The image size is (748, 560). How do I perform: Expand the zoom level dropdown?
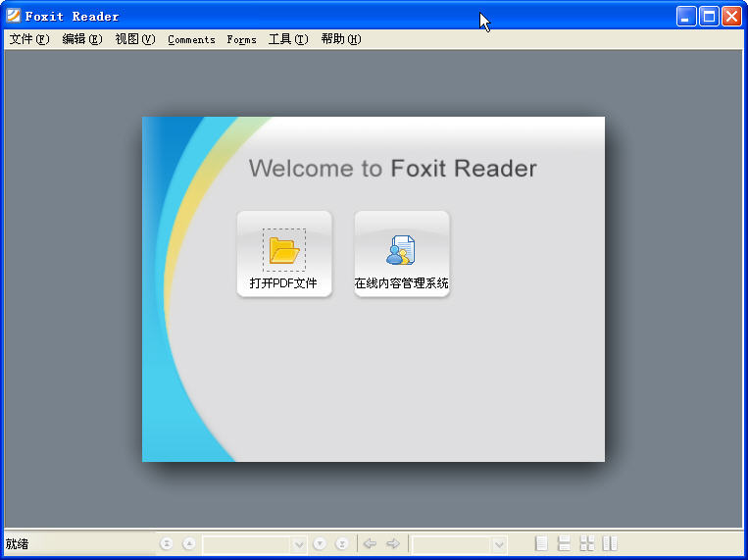click(499, 544)
